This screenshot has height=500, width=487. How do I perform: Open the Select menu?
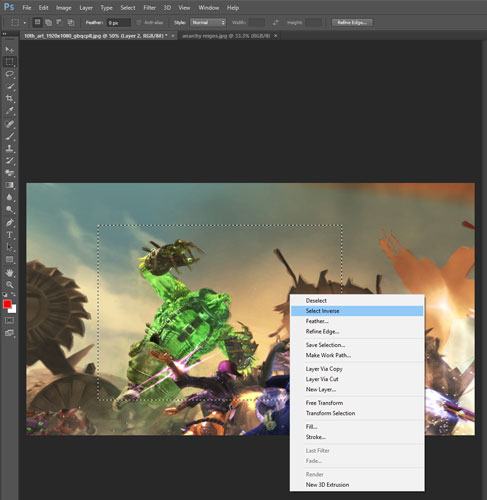(x=128, y=8)
